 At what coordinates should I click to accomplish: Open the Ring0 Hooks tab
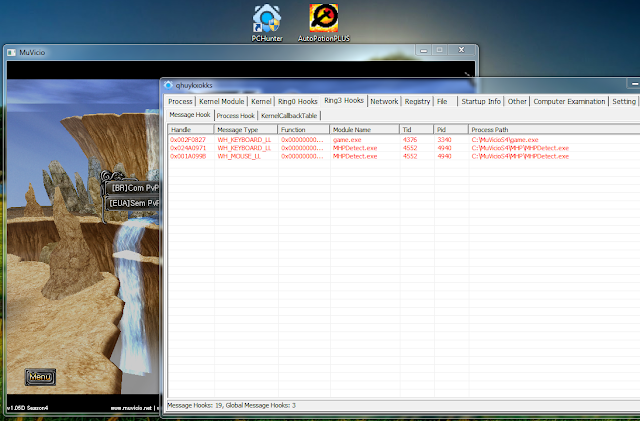point(298,101)
